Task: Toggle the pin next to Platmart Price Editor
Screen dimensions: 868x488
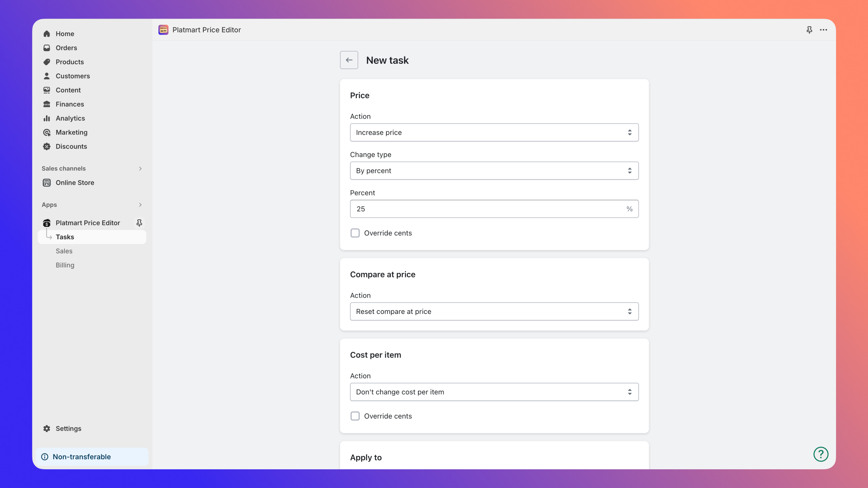Action: tap(139, 223)
